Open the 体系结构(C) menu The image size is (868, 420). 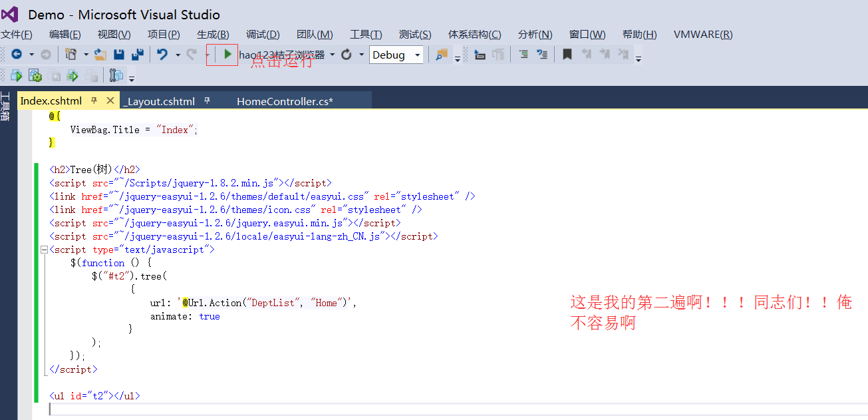(x=474, y=35)
